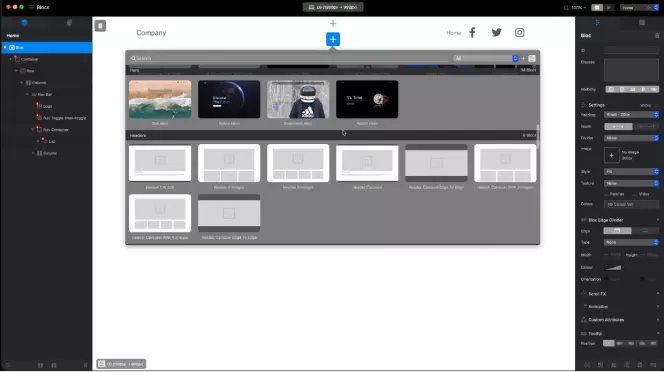Image resolution: width=664 pixels, height=372 pixels.
Task: Click the Instagram icon in the header
Action: tap(520, 33)
